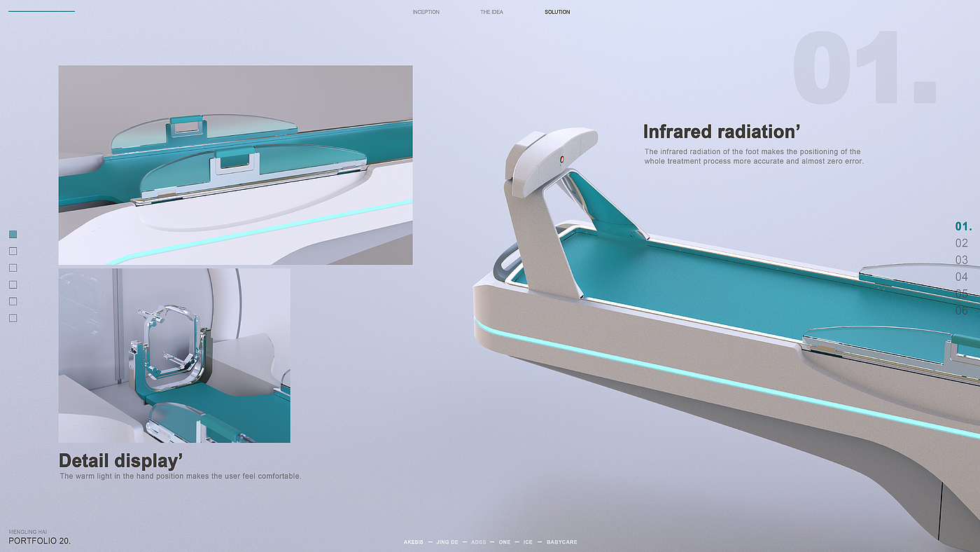The width and height of the screenshot is (980, 552).
Task: Select the third square indicator on left rail
Action: pyautogui.click(x=13, y=268)
